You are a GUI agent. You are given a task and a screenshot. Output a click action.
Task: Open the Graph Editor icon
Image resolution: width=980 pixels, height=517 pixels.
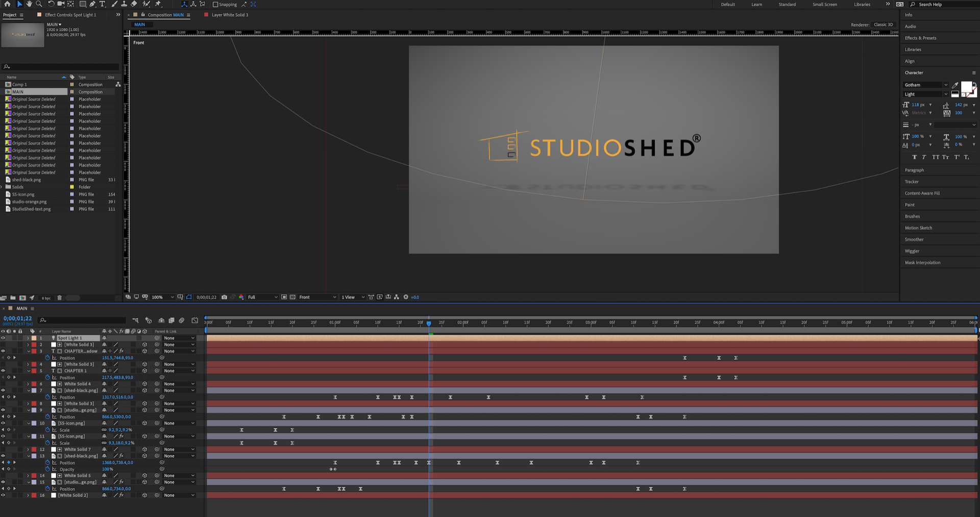[x=194, y=321]
